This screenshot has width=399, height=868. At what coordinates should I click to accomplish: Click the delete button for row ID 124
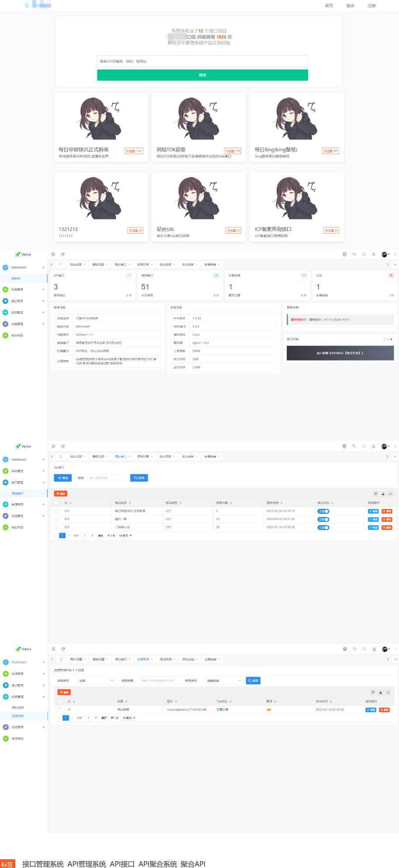(x=387, y=519)
